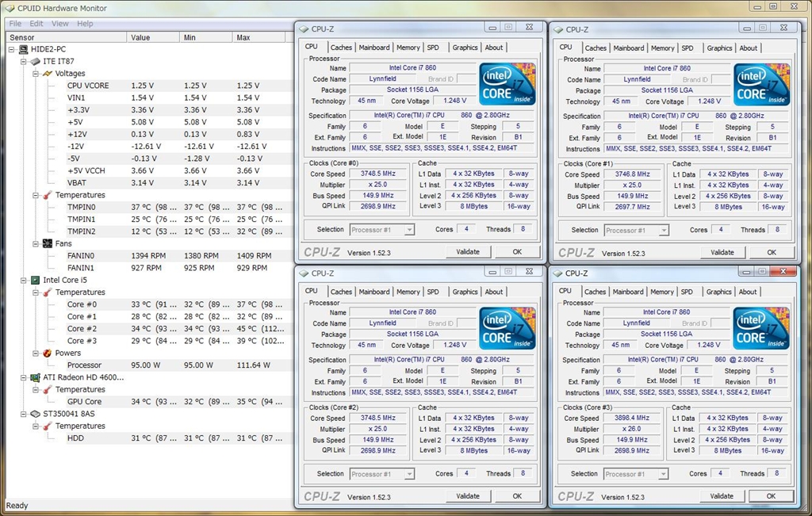Click the ITE IT87 chip icon
Viewport: 812px width, 516px height.
pyautogui.click(x=35, y=61)
